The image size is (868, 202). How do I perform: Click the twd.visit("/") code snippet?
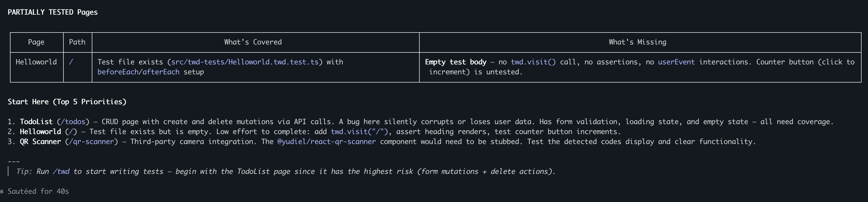coord(359,132)
